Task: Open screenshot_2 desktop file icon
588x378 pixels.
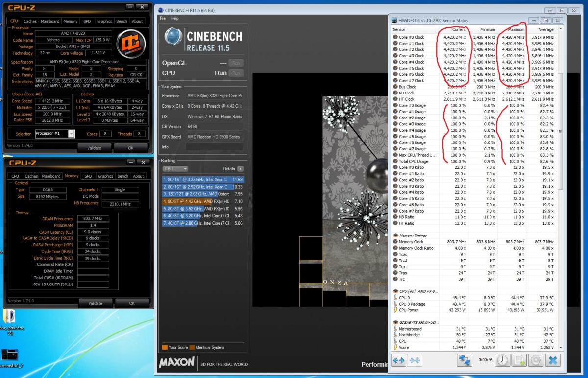Action: pos(10,354)
